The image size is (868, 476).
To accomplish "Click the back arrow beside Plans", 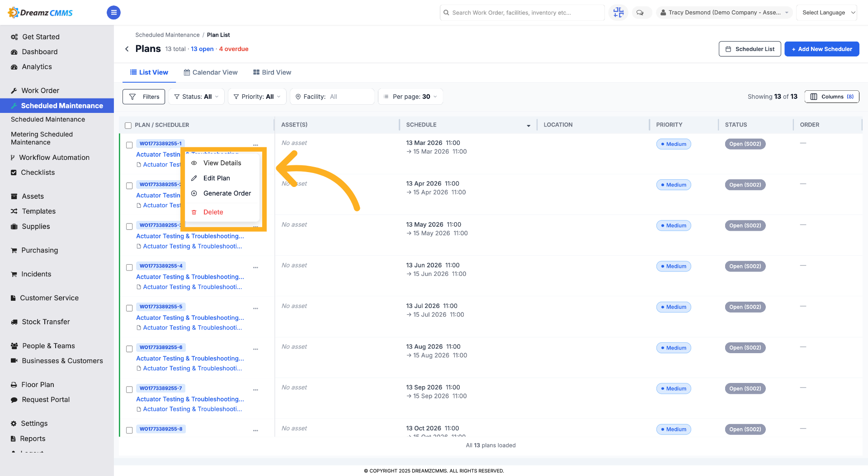I will (x=127, y=49).
